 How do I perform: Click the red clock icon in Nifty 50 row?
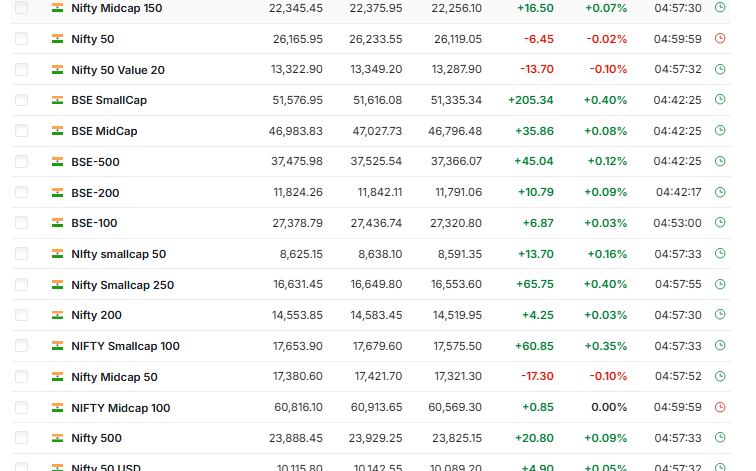click(x=720, y=38)
